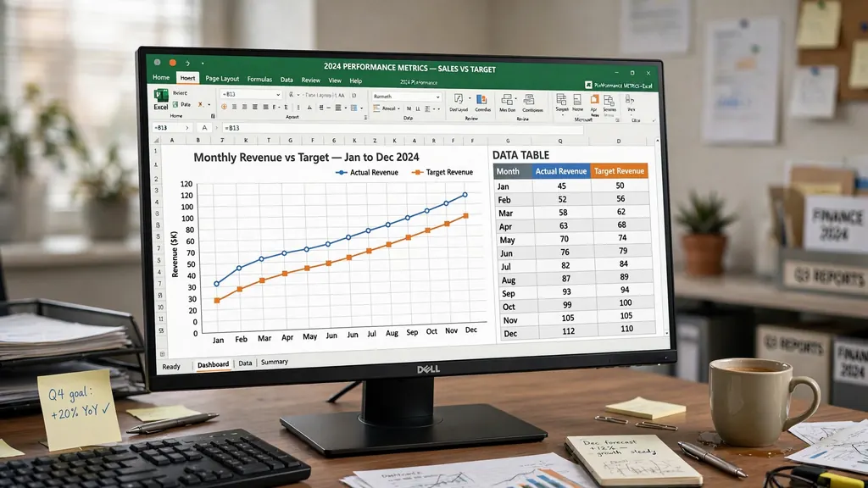Click the orange Apr icon
Screen dimensions: 868x488
[x=594, y=100]
